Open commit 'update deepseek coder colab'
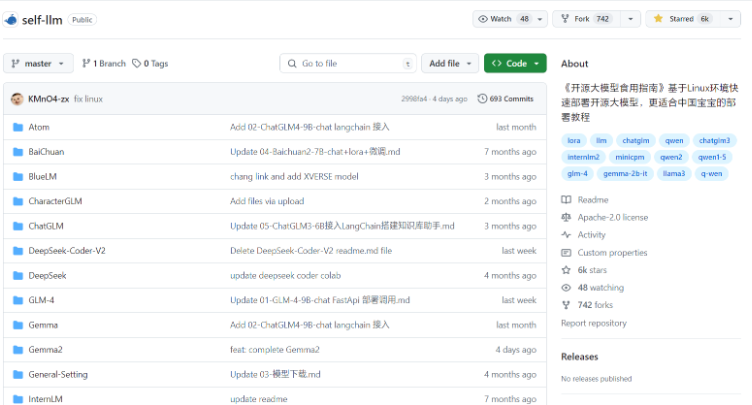This screenshot has width=752, height=405. [x=285, y=275]
